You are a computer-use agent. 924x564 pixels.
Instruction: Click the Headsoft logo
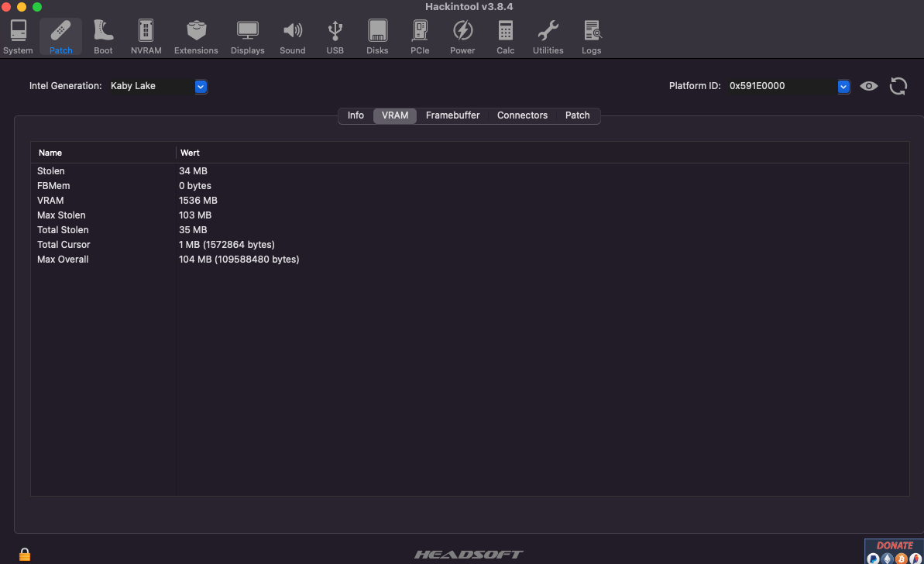point(469,554)
